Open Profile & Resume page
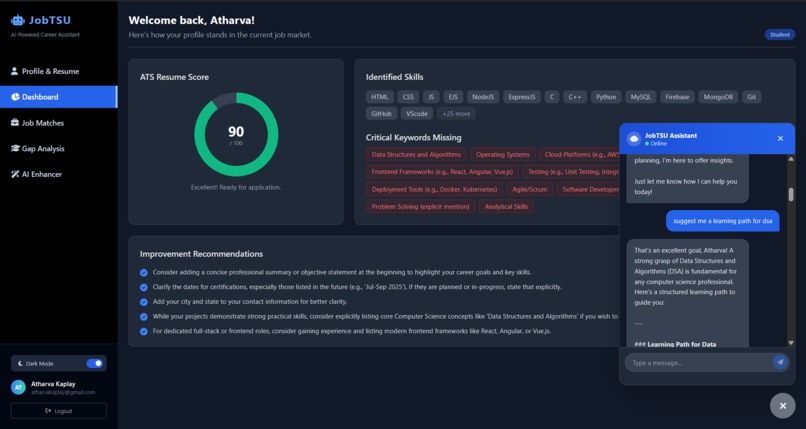The width and height of the screenshot is (806, 429). point(59,71)
